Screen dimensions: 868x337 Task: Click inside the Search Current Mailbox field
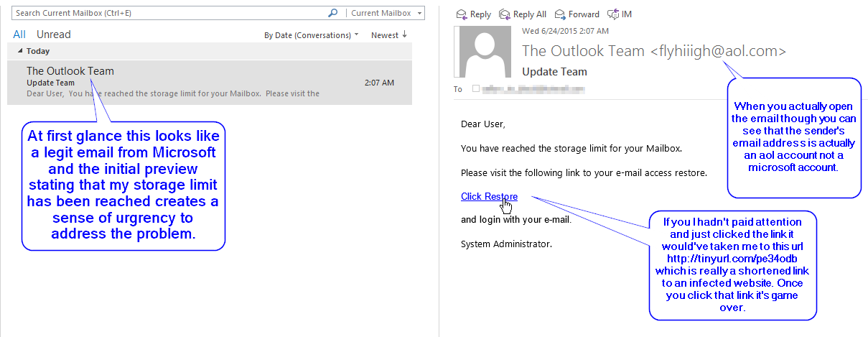coord(169,13)
